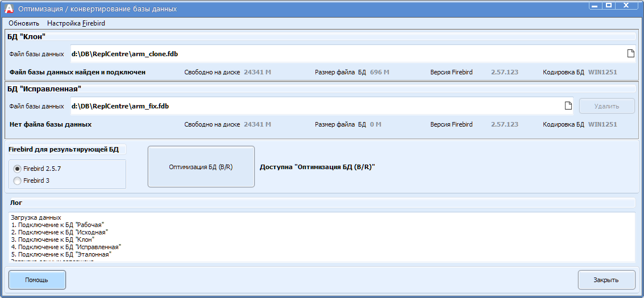Click status text Нет файла базы данных
The image size is (644, 298).
(x=50, y=124)
